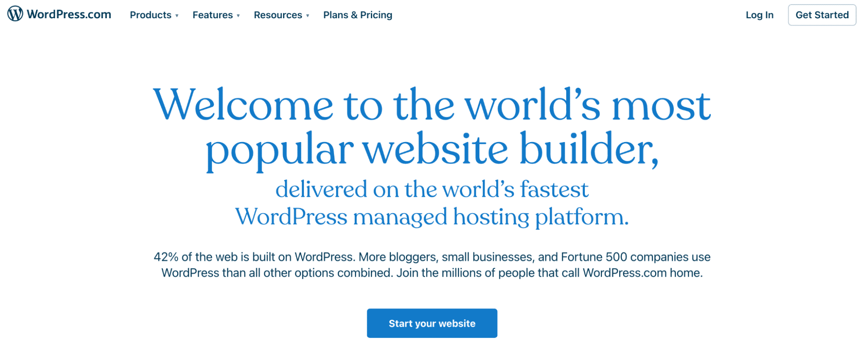Click the Start your website button
Viewport: 868px width, 361px height.
pos(432,323)
